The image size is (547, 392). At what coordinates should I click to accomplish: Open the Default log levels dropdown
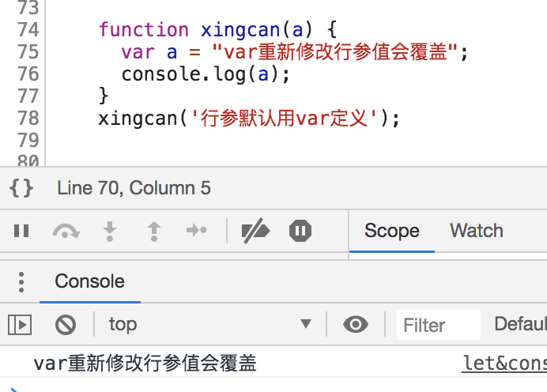[x=519, y=324]
